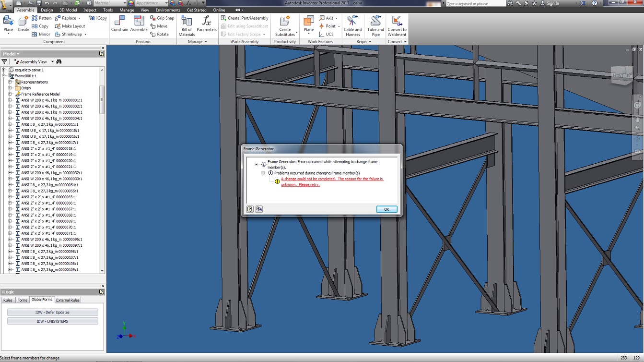Click the ViewCube in the viewport

click(621, 74)
